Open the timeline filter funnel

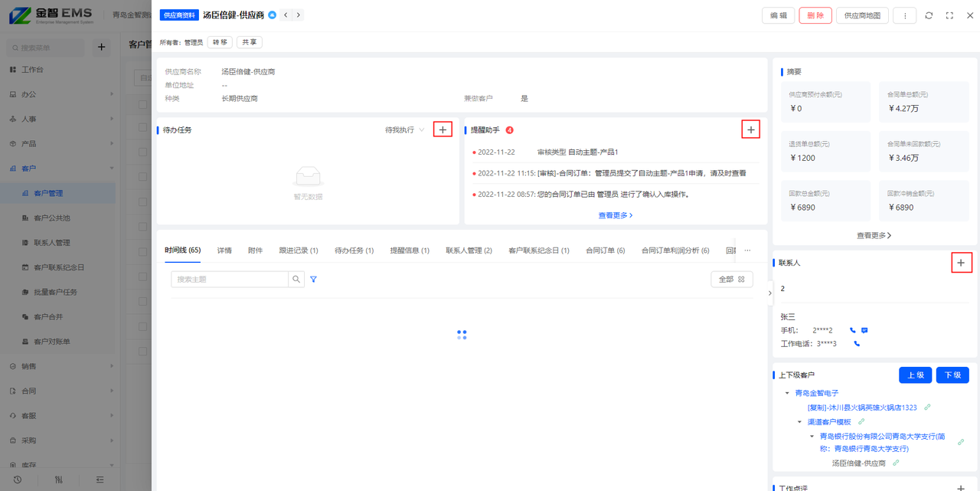pos(313,280)
